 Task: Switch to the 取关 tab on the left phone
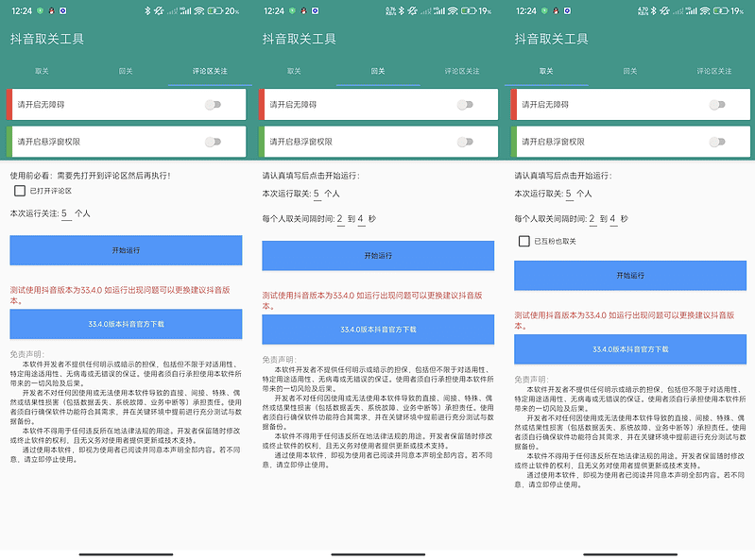pos(43,71)
